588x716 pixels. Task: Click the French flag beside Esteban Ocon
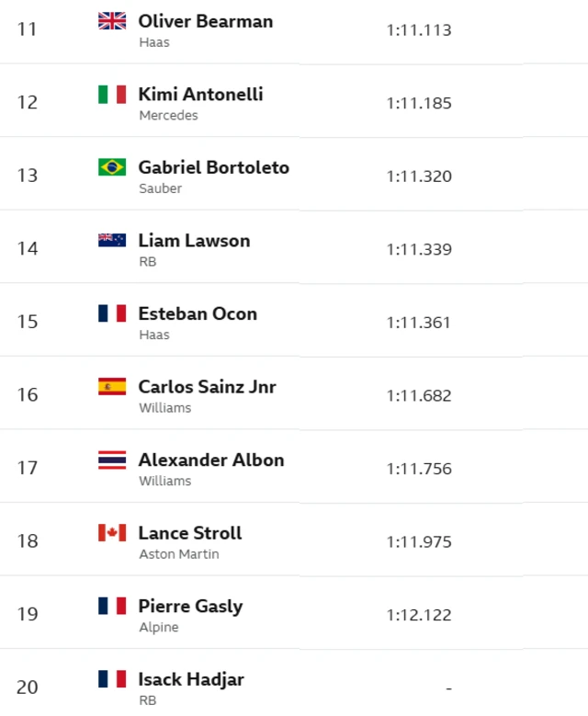pyautogui.click(x=112, y=313)
